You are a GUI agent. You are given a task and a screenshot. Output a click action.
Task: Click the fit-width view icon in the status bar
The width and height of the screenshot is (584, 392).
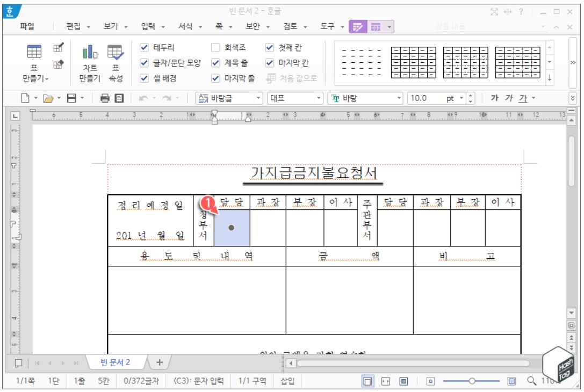coord(386,381)
